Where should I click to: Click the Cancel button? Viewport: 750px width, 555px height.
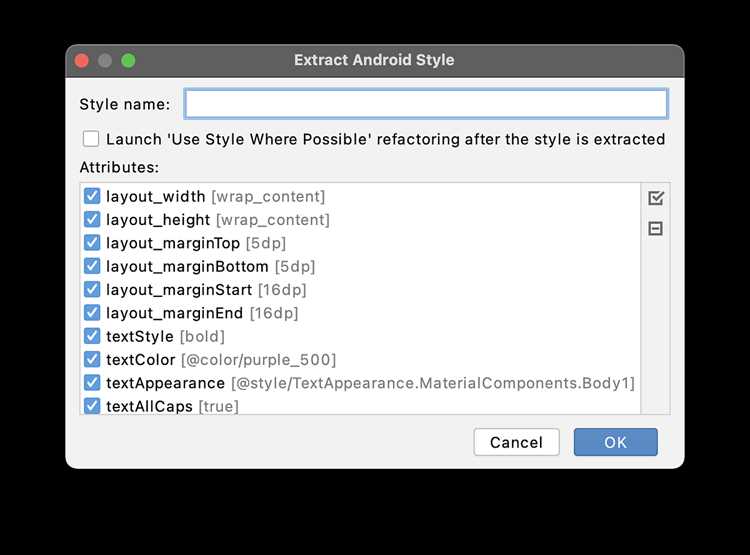point(516,442)
